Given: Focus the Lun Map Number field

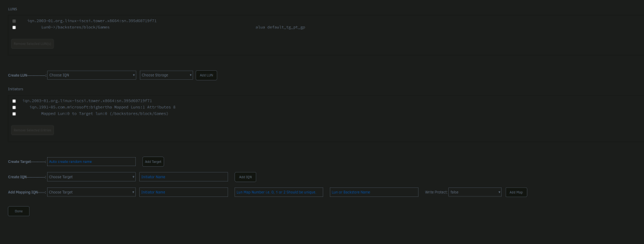Looking at the screenshot, I should coord(279,192).
